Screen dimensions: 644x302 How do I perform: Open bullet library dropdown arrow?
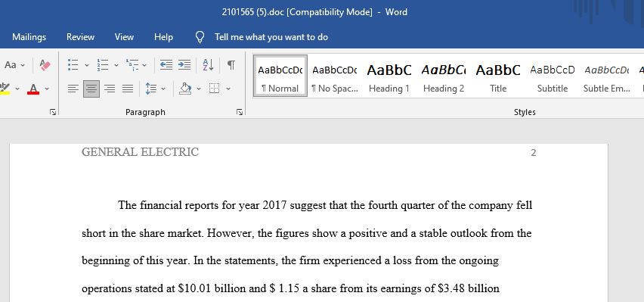(x=87, y=65)
